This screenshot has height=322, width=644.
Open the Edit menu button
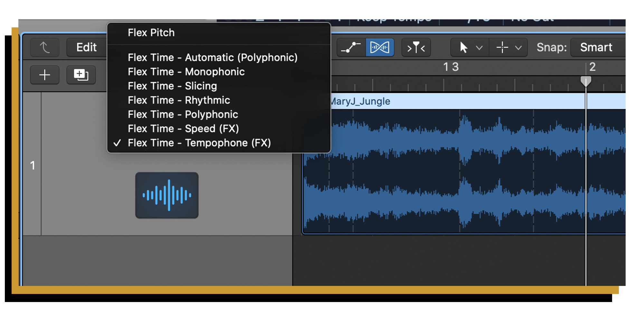pos(86,48)
